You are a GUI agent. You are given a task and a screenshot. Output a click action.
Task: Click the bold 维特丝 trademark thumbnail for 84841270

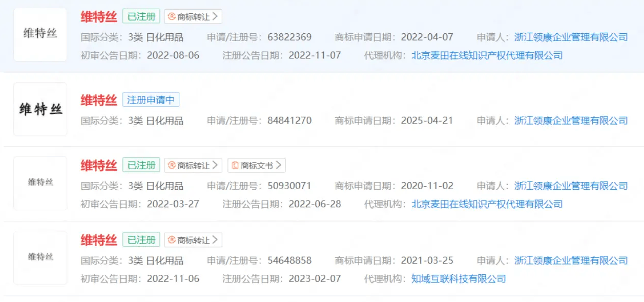(x=40, y=109)
